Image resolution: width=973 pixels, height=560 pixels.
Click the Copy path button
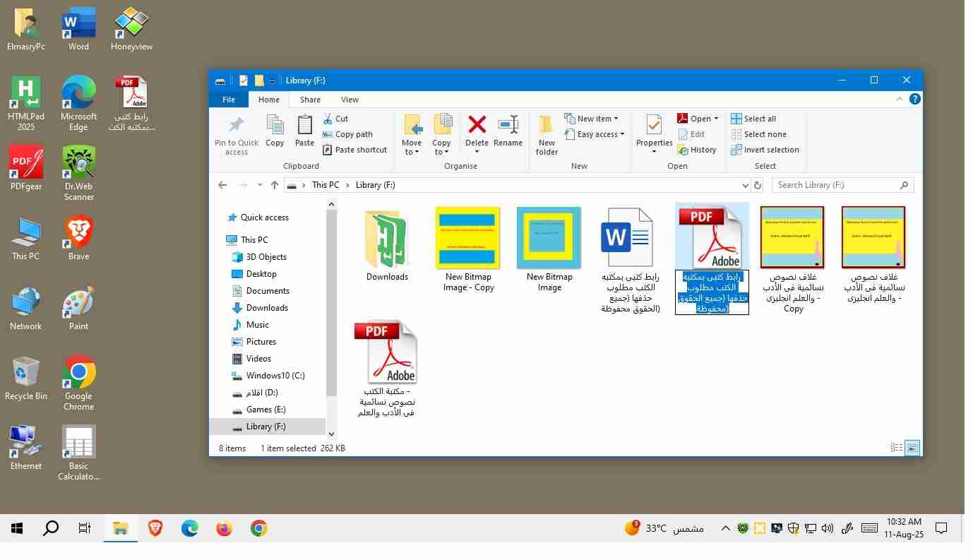click(347, 134)
